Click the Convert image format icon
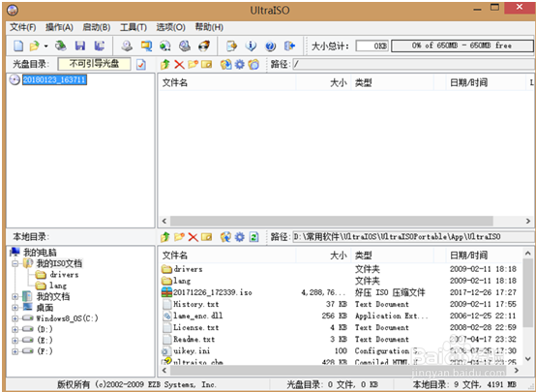 pyautogui.click(x=146, y=45)
